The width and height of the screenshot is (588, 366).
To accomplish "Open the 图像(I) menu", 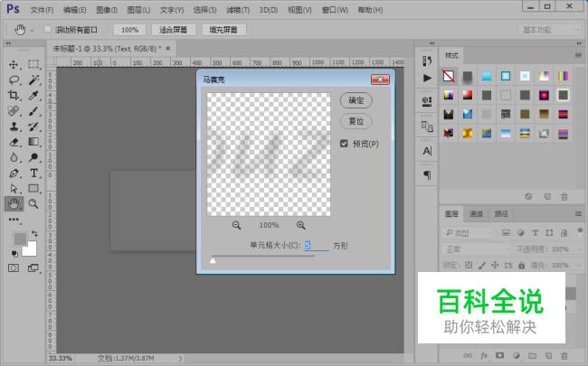I will 107,10.
